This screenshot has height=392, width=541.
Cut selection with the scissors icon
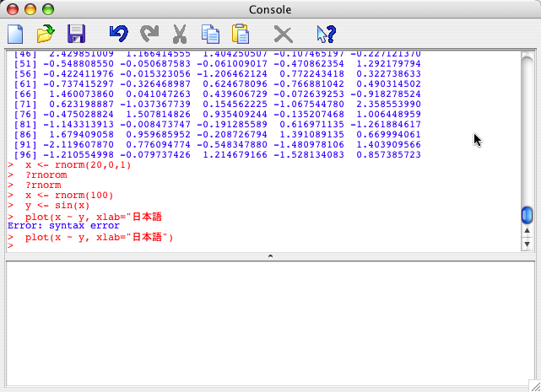tap(179, 35)
